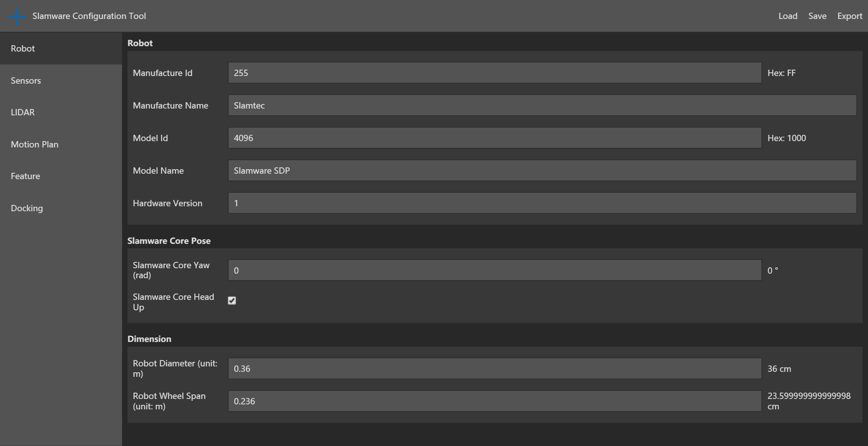Click the Slamware logo icon
Viewport: 868px width, 446px height.
[16, 16]
